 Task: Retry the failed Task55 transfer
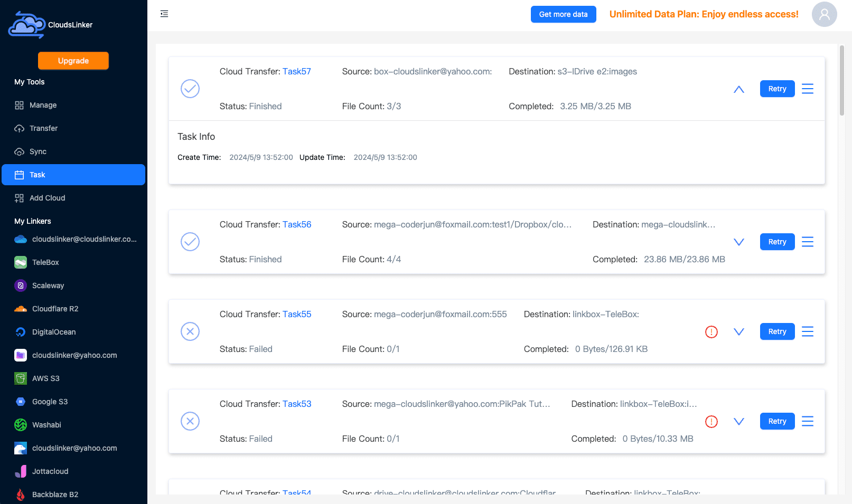(x=777, y=331)
